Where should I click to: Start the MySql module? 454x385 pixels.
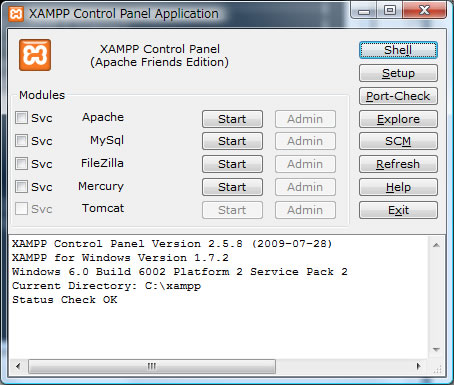point(232,141)
